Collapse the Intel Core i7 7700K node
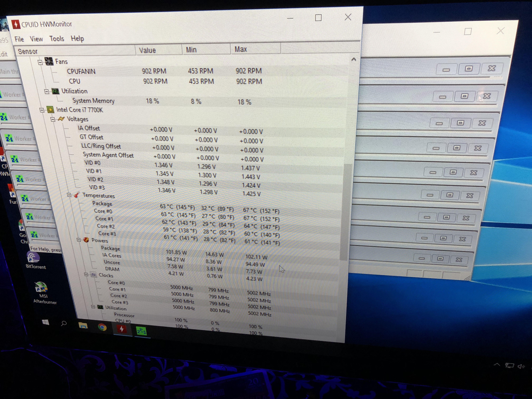This screenshot has width=532, height=399. 42,110
